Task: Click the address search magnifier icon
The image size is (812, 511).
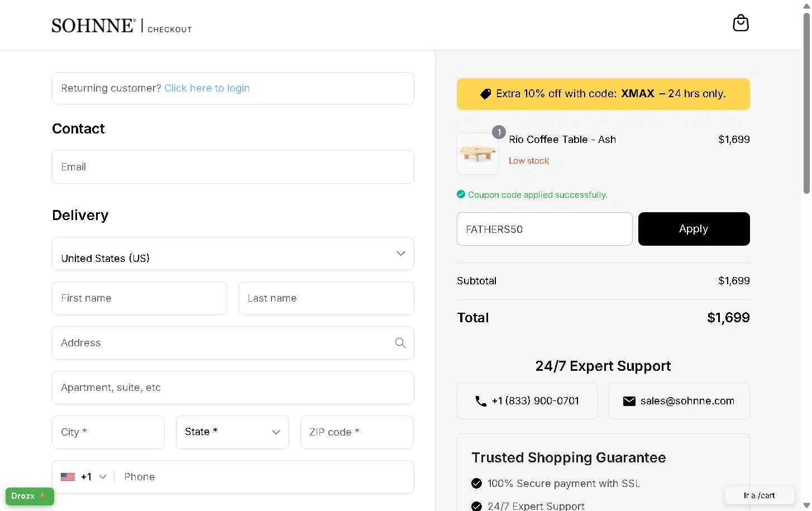Action: pyautogui.click(x=400, y=343)
